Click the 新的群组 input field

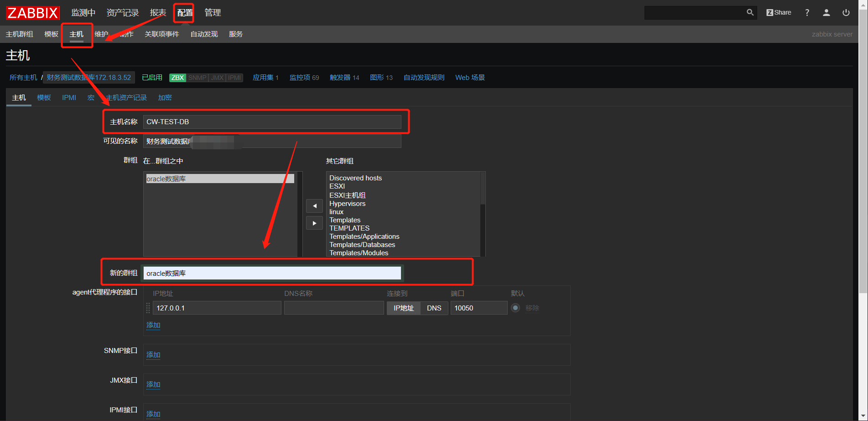coord(272,273)
